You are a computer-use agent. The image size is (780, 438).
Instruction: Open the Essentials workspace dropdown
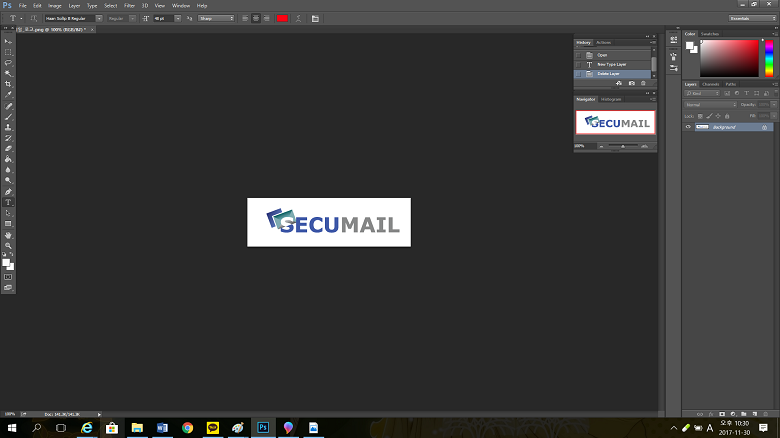752,18
